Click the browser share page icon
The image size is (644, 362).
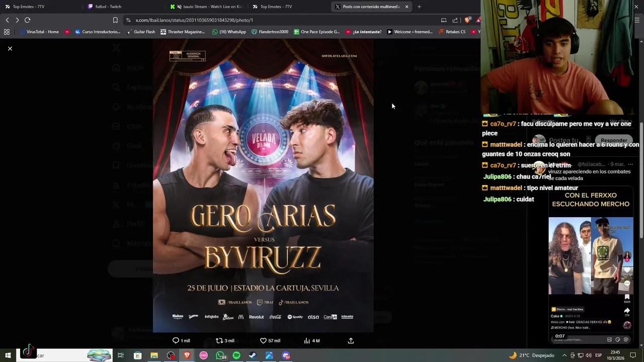455,20
